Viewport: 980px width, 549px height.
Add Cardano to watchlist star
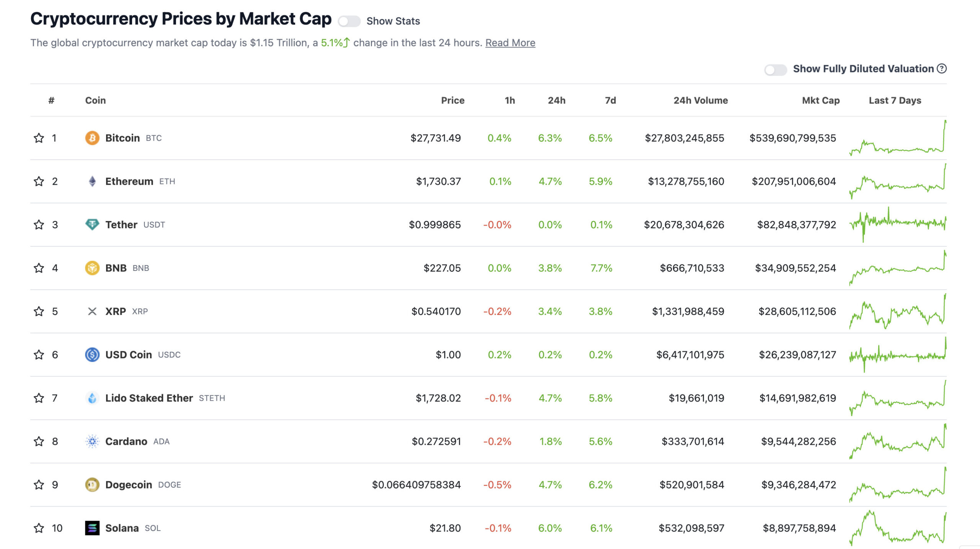coord(39,441)
